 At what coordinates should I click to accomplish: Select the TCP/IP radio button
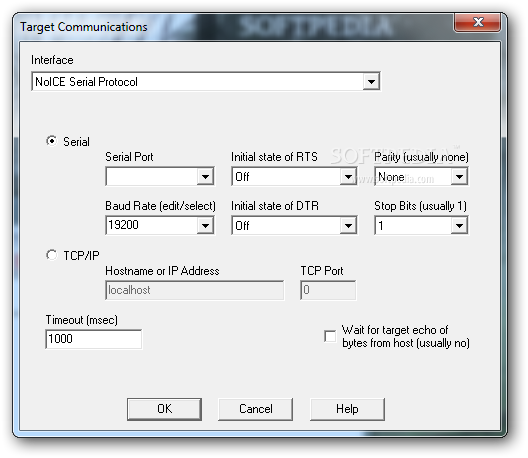(52, 255)
